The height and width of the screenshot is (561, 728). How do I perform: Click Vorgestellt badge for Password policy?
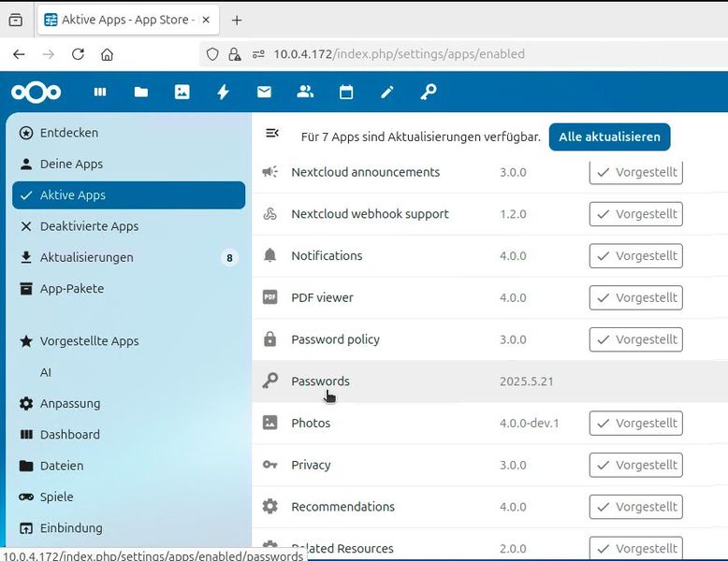pos(636,339)
